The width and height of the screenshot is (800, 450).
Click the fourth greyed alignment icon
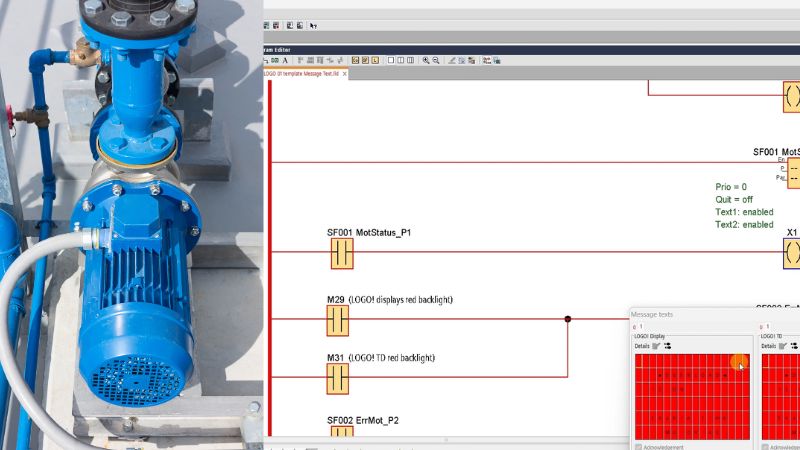pos(330,60)
